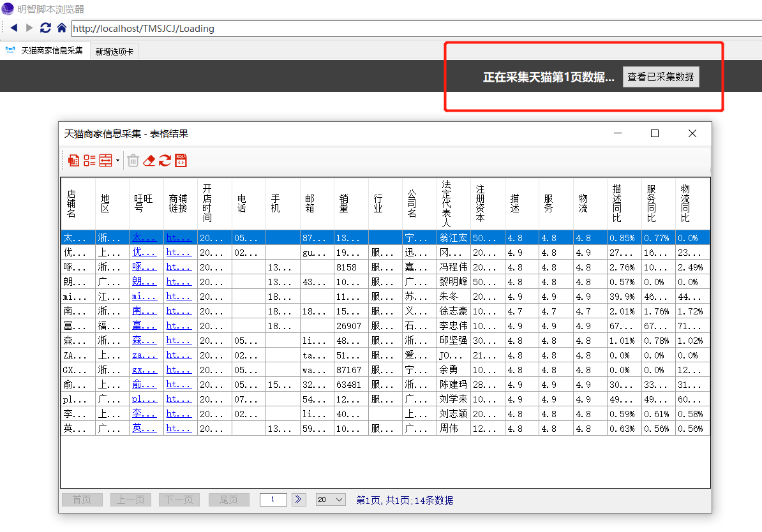Reload the page with the browser refresh icon
762x532 pixels.
tap(46, 28)
